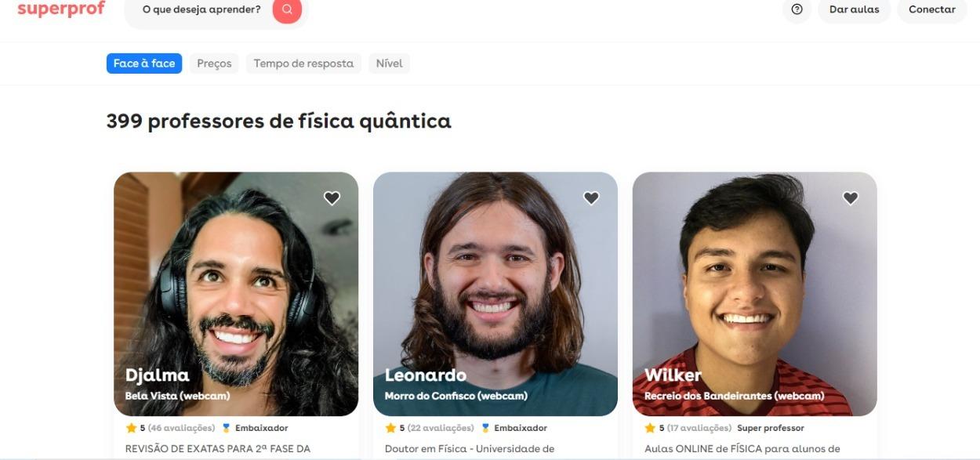Click the red search magnifier button
Viewport: 980px width, 460px height.
point(287,10)
